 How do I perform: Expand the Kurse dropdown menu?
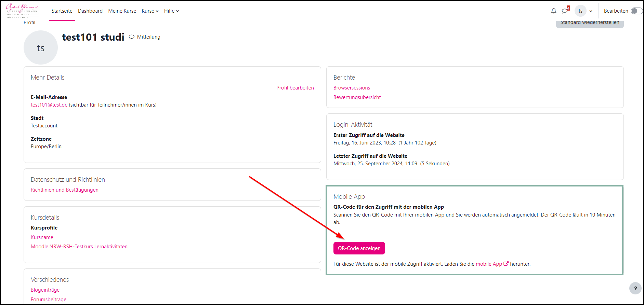(x=150, y=11)
